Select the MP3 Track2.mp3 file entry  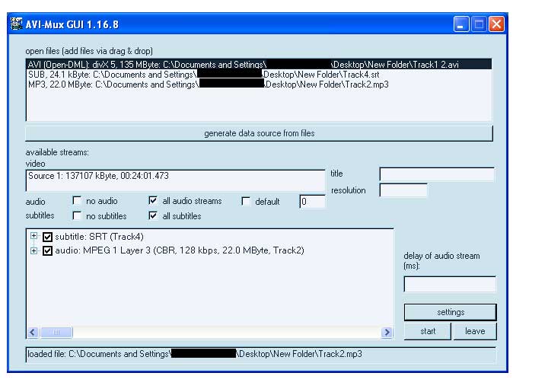(259, 84)
